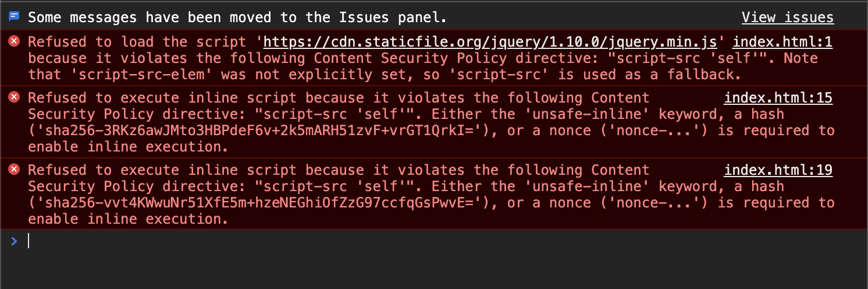Focus the console input line
Screen dimensions: 868x289
[x=442, y=241]
